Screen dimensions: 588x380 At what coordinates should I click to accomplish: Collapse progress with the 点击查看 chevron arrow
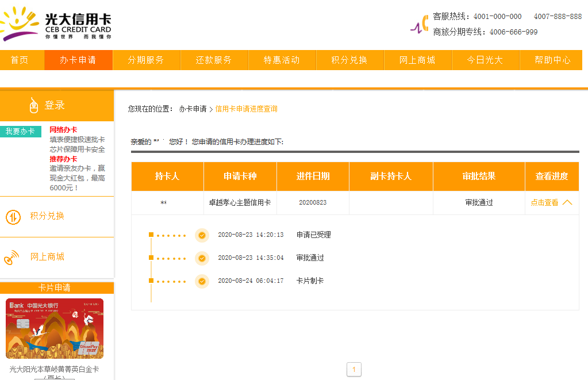[x=567, y=202]
